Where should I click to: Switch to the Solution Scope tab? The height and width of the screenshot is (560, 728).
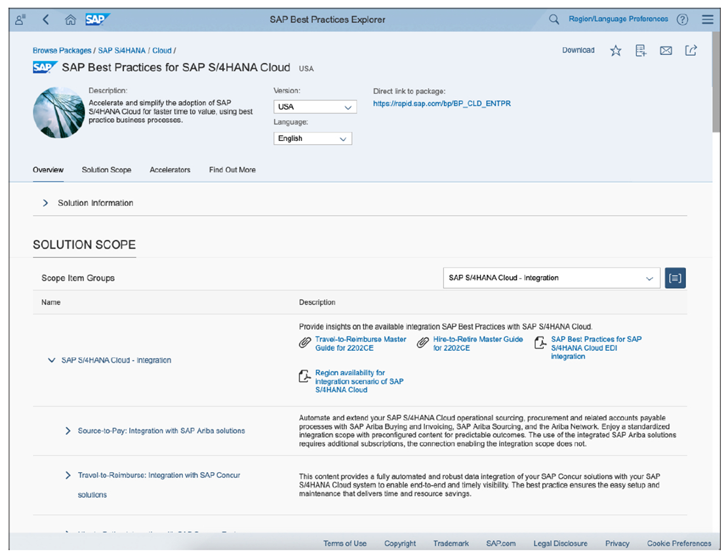[x=106, y=169]
